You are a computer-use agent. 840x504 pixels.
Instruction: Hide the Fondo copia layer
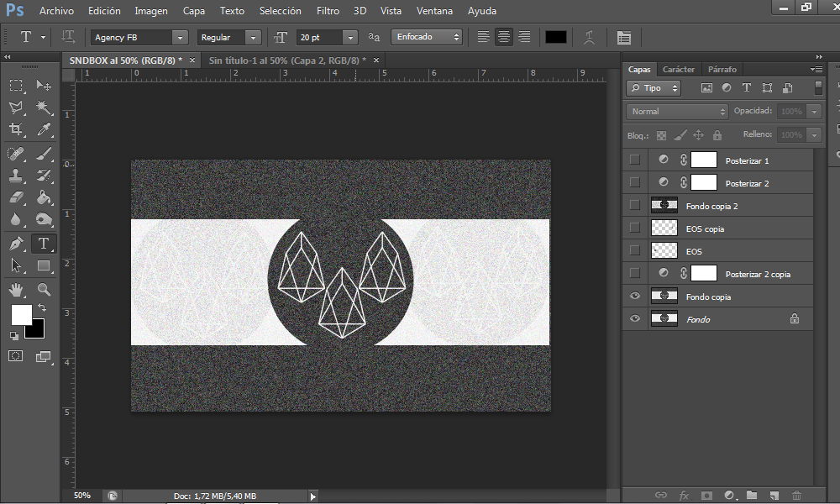pos(635,296)
